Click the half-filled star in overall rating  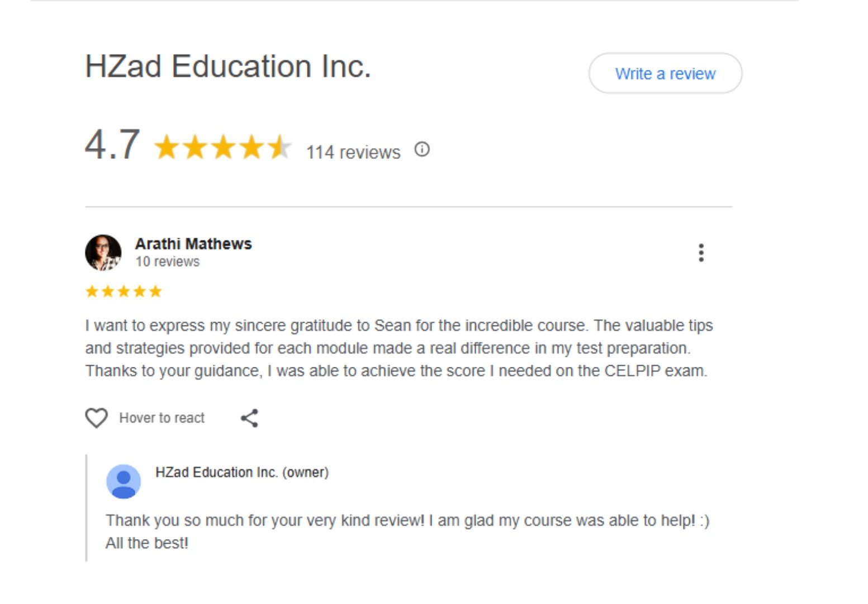point(279,148)
